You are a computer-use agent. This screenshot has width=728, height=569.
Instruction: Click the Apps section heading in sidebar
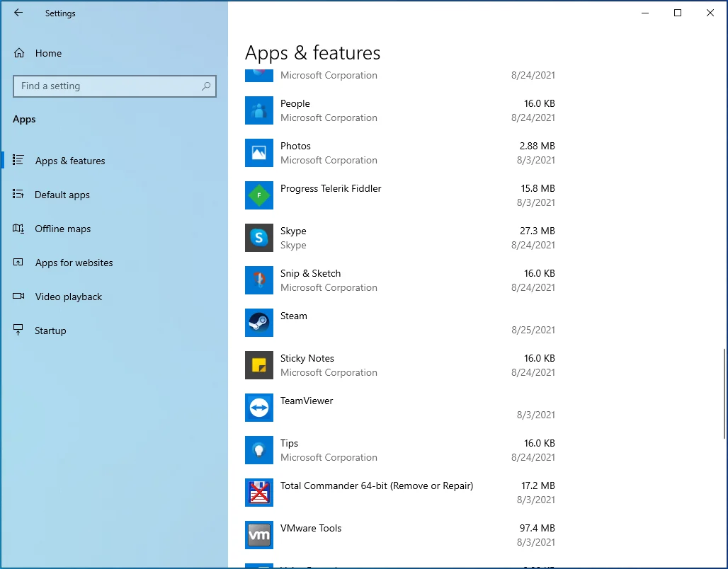coord(24,120)
